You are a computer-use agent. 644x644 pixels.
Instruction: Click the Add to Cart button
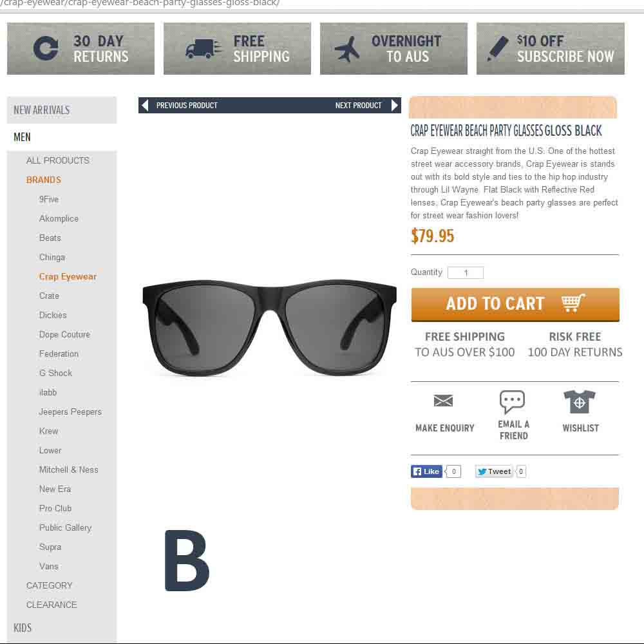point(515,305)
